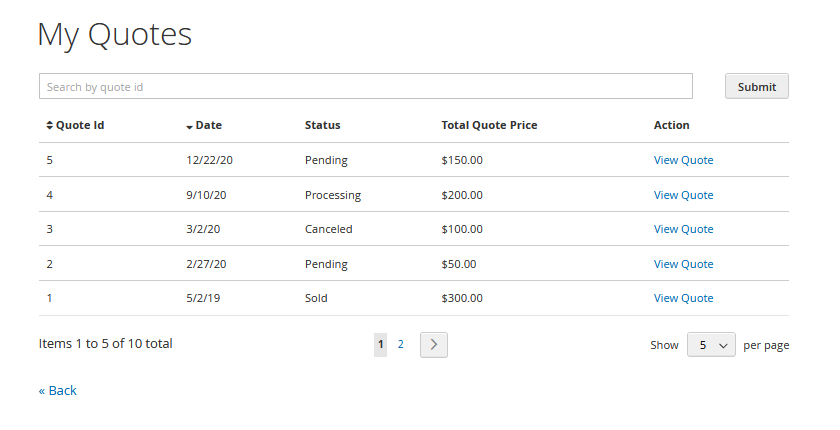Focus the Search by quote id field
Screen dimensions: 840x430
(x=365, y=86)
